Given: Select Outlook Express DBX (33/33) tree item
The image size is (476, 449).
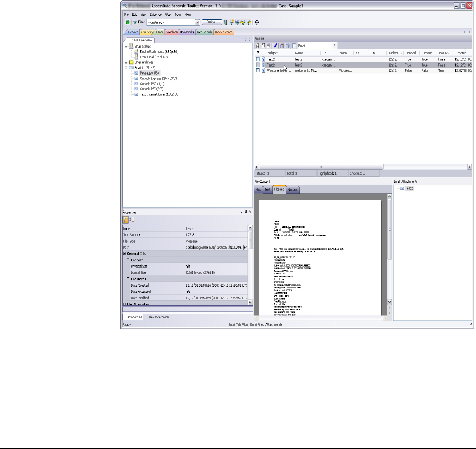Looking at the screenshot, I should (159, 78).
